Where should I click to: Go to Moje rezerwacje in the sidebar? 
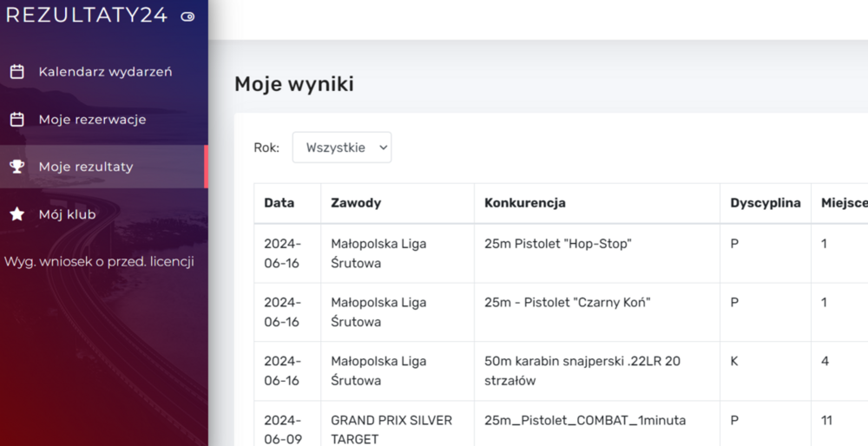point(92,120)
